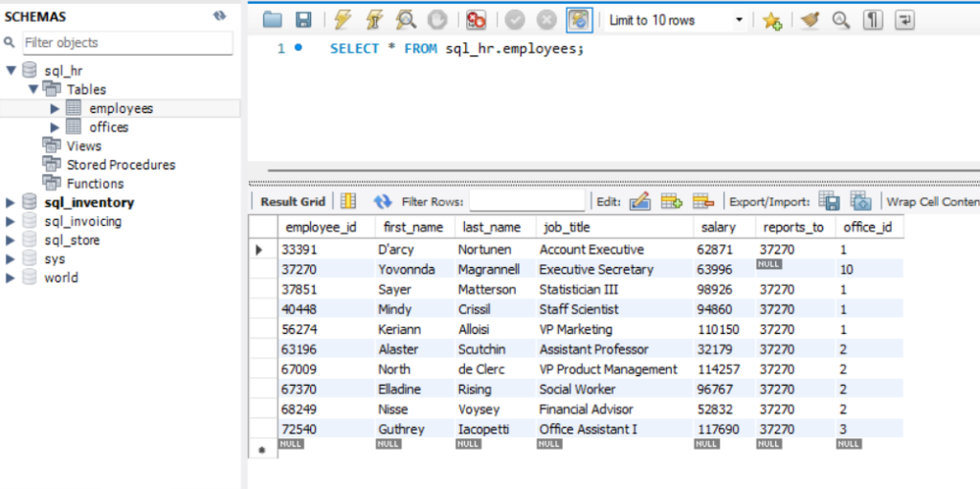Click the employee_id cell 67009

pyautogui.click(x=326, y=369)
